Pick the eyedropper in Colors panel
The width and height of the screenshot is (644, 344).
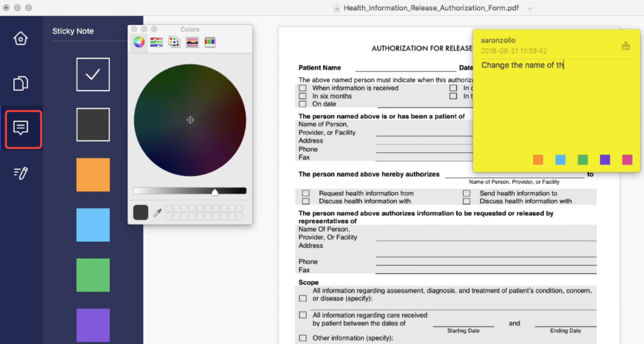click(x=157, y=213)
